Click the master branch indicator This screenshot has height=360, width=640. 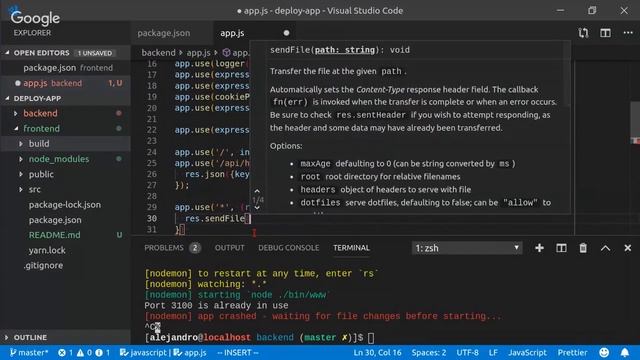29,352
